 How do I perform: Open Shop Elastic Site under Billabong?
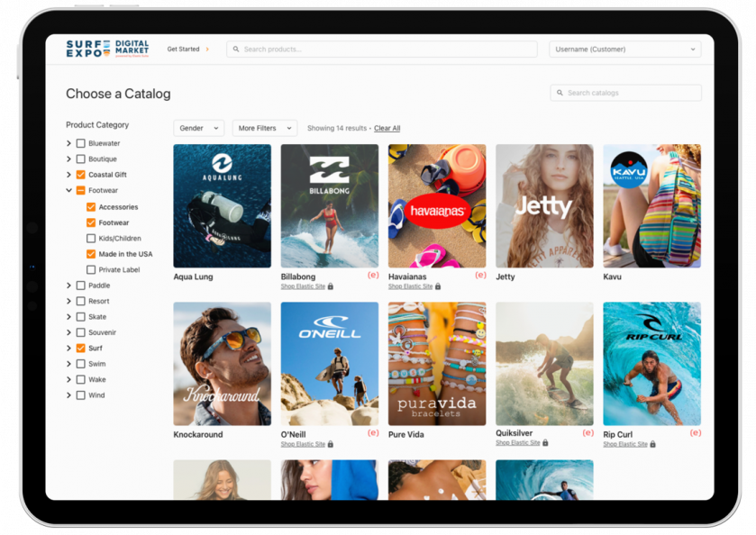303,286
